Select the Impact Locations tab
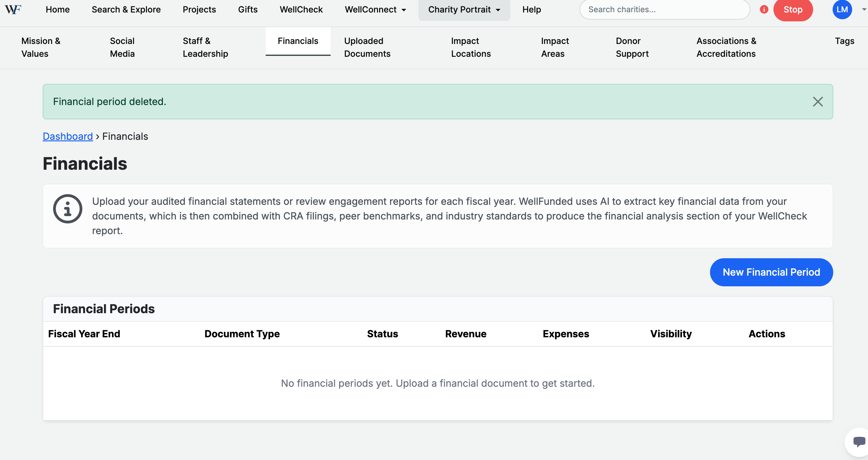 click(470, 47)
